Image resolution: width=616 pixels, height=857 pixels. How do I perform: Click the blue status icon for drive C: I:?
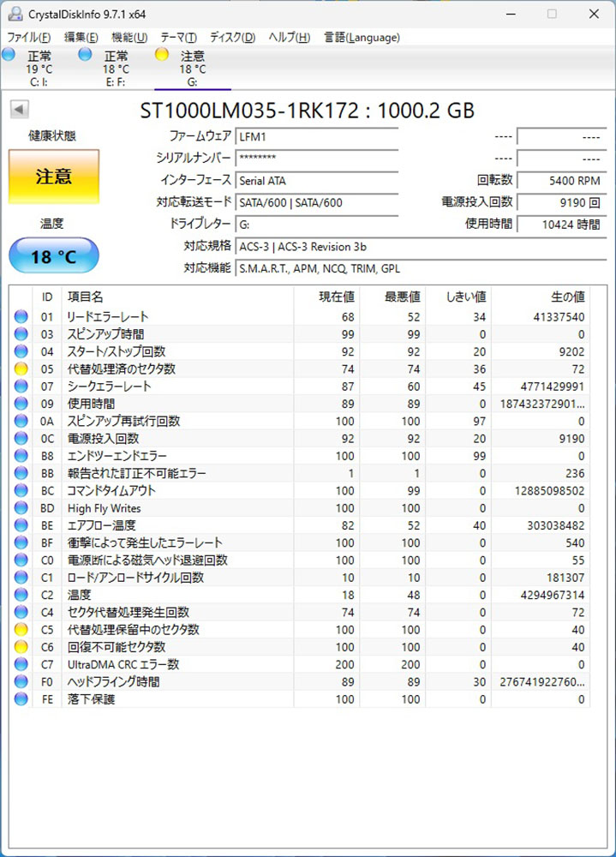[9, 55]
